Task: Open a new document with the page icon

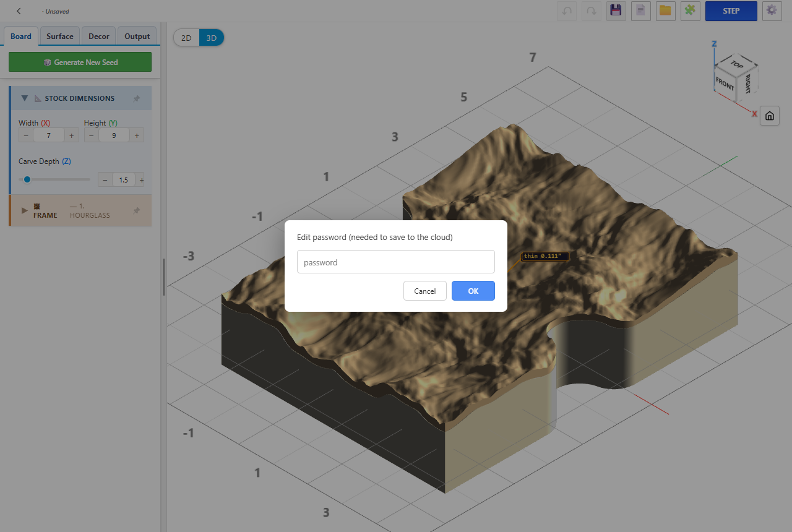Action: (x=641, y=11)
